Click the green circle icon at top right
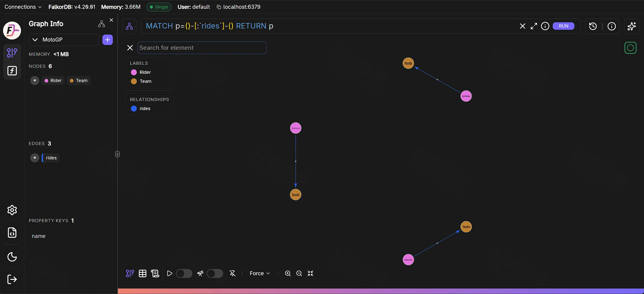The height and width of the screenshot is (294, 644). (630, 48)
